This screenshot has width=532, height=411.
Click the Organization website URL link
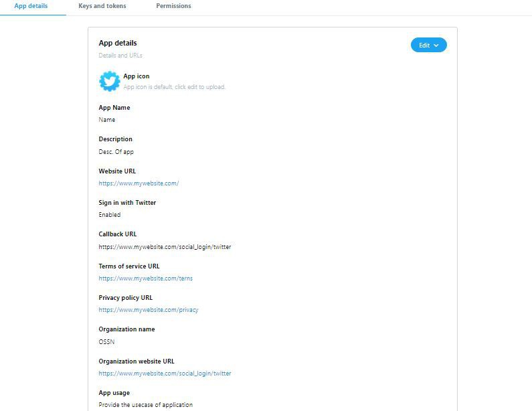coord(165,374)
